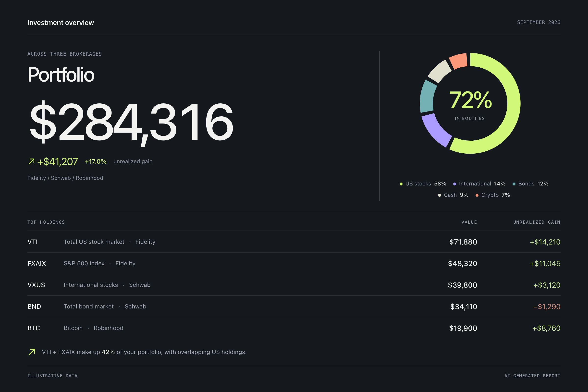Viewport: 588px width, 392px height.
Task: Click the +$11,045 gain for FXAIX
Action: tap(545, 264)
